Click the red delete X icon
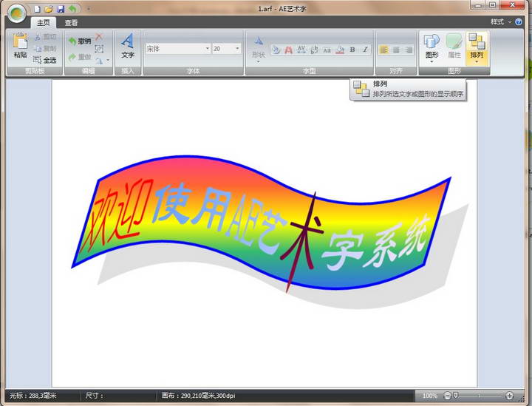 tap(99, 36)
